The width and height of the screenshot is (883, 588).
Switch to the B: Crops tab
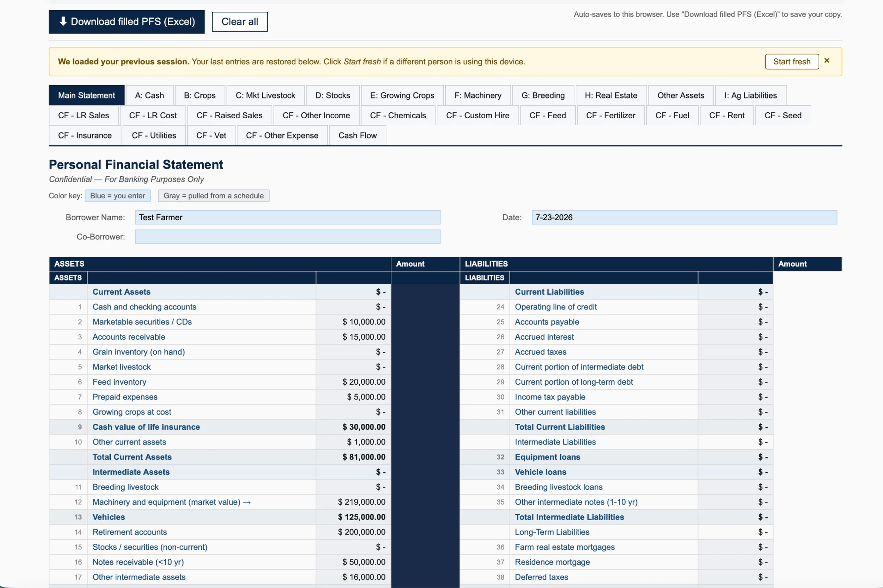point(200,95)
